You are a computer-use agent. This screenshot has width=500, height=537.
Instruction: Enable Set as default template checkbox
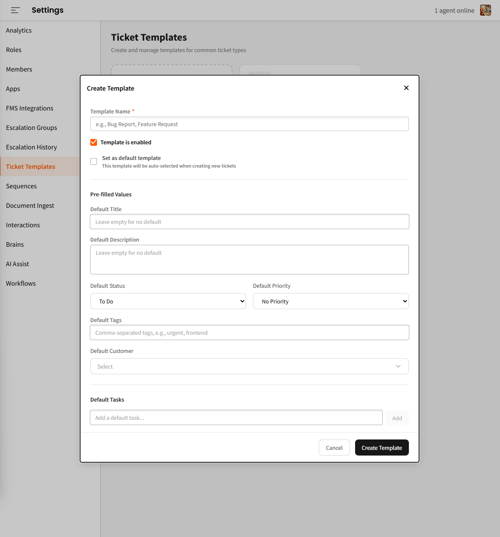tap(93, 161)
